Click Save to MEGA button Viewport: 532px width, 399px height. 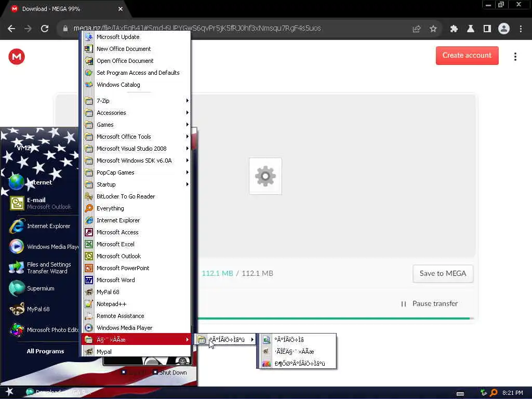pos(443,273)
